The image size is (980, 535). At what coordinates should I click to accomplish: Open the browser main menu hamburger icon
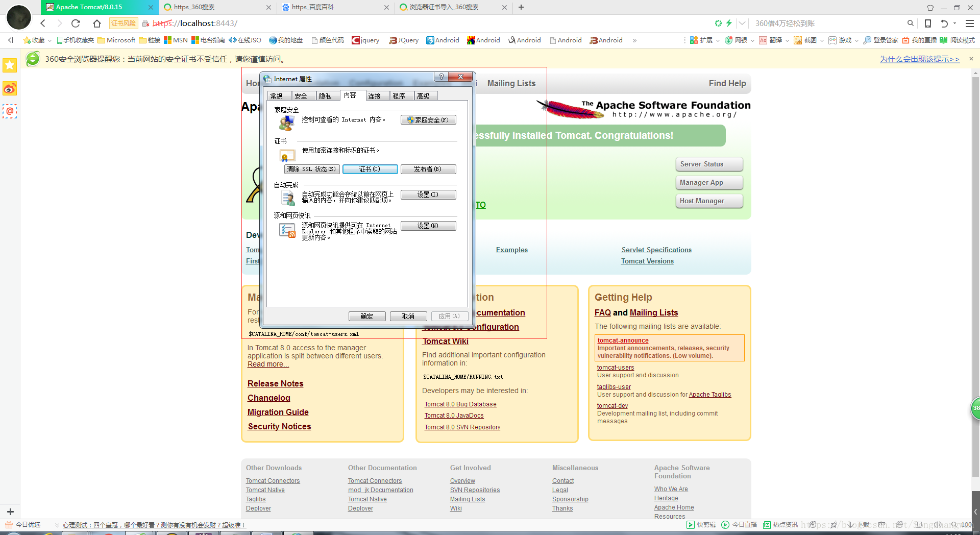click(970, 23)
